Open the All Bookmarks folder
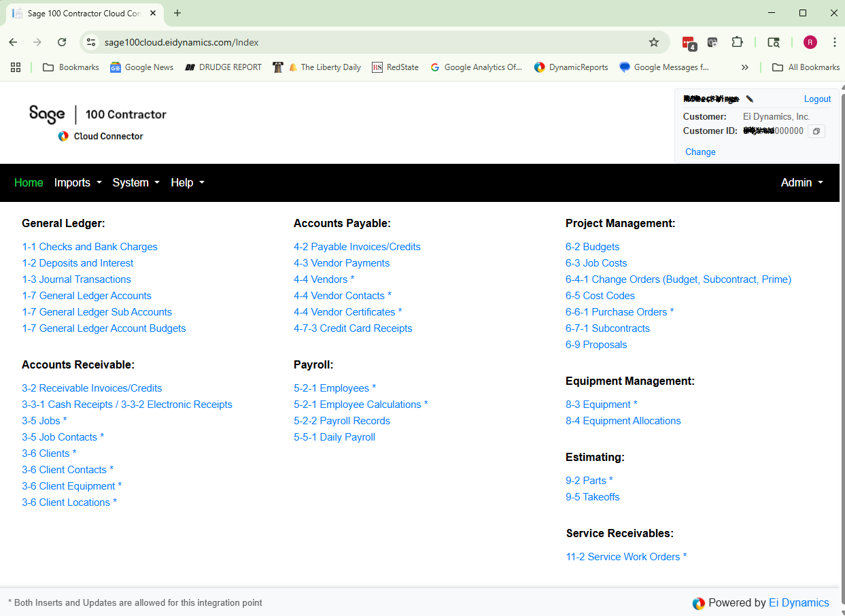Viewport: 845px width, 616px height. [x=806, y=67]
